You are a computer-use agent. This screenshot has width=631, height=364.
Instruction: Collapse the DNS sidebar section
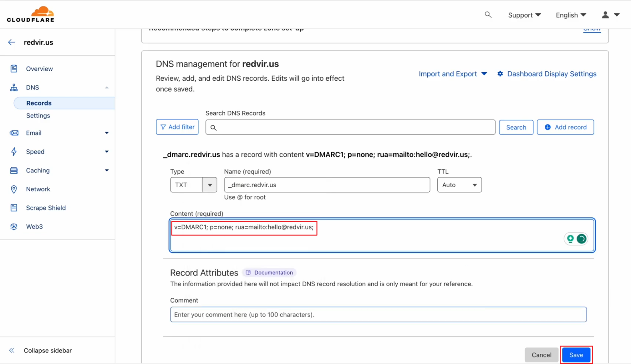coord(107,88)
